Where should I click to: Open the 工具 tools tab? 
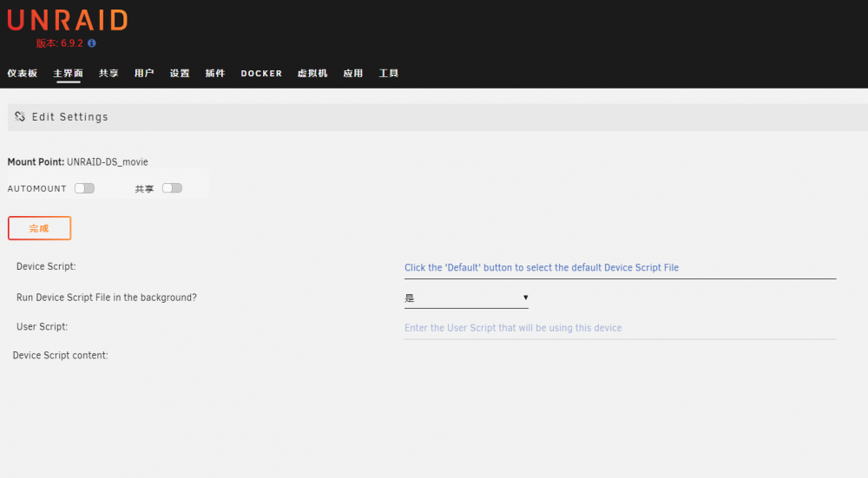pos(389,73)
